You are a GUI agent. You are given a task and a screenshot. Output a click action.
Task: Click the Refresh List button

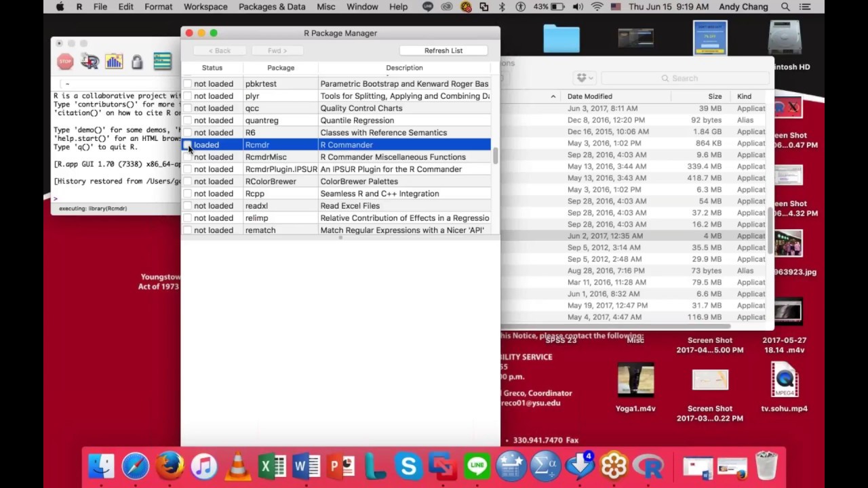pyautogui.click(x=443, y=50)
